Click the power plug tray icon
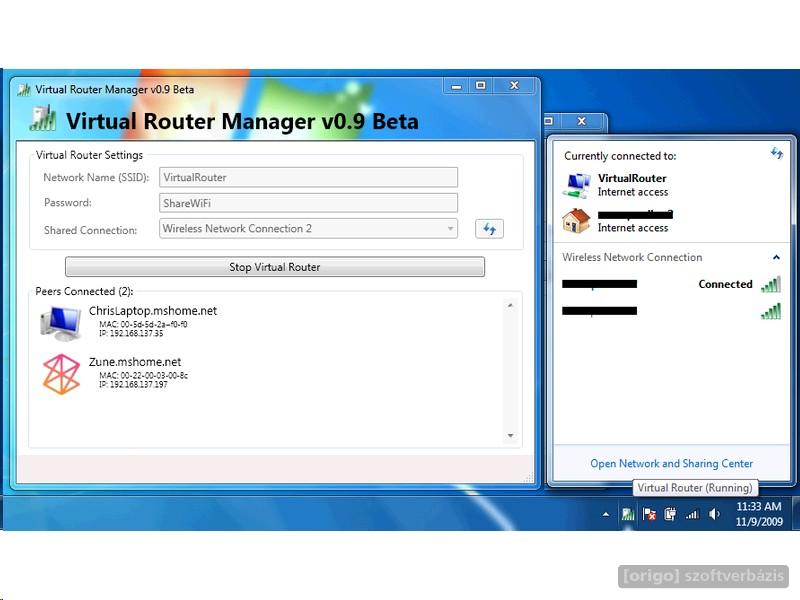The image size is (800, 600). coord(670,514)
